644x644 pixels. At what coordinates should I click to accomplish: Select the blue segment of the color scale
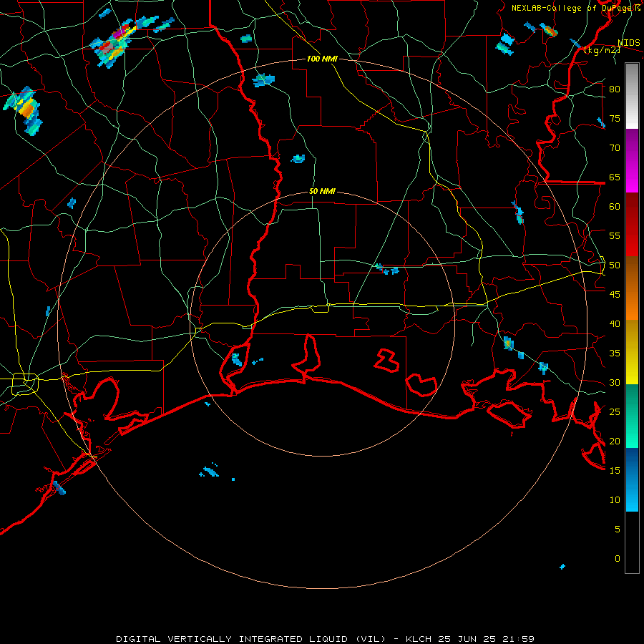[x=632, y=479]
